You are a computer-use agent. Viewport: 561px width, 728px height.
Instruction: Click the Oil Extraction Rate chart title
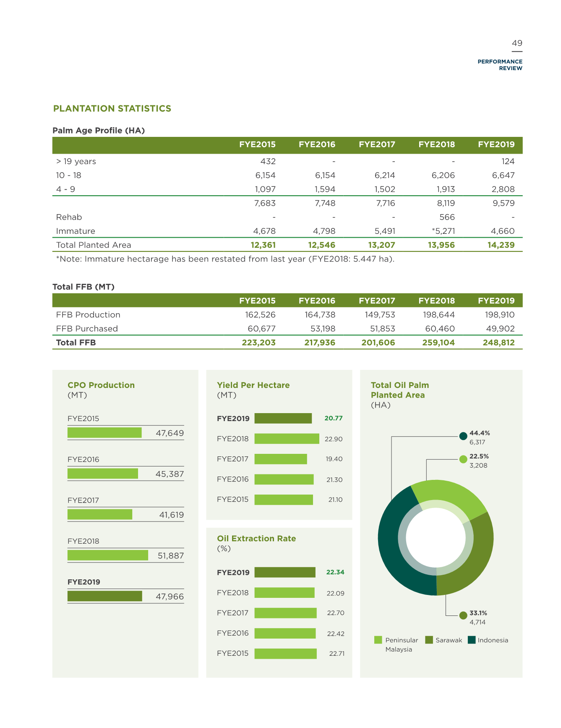pyautogui.click(x=256, y=539)
